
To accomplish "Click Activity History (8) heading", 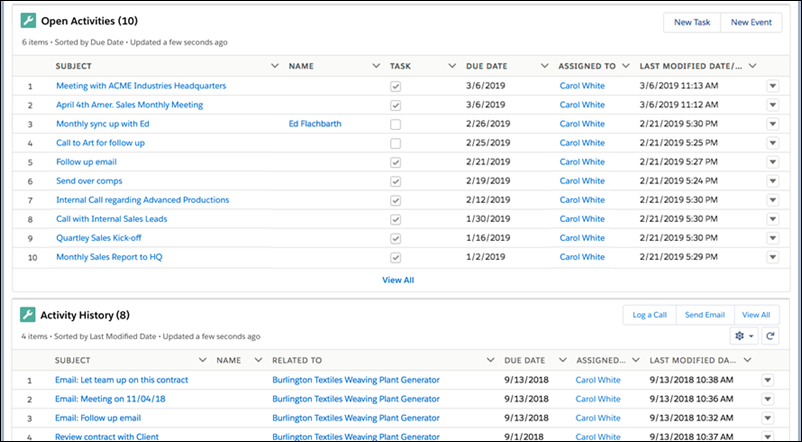I will pyautogui.click(x=85, y=315).
